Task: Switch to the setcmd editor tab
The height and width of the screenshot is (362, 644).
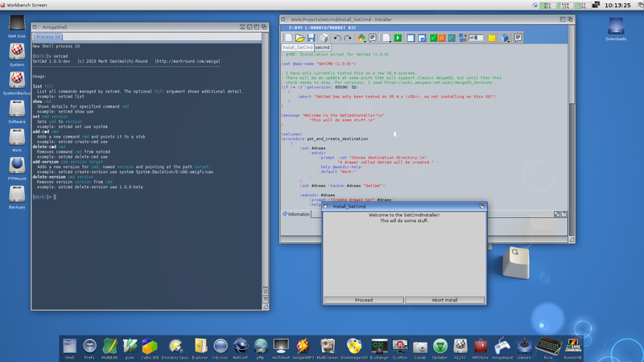Action: coord(322,47)
